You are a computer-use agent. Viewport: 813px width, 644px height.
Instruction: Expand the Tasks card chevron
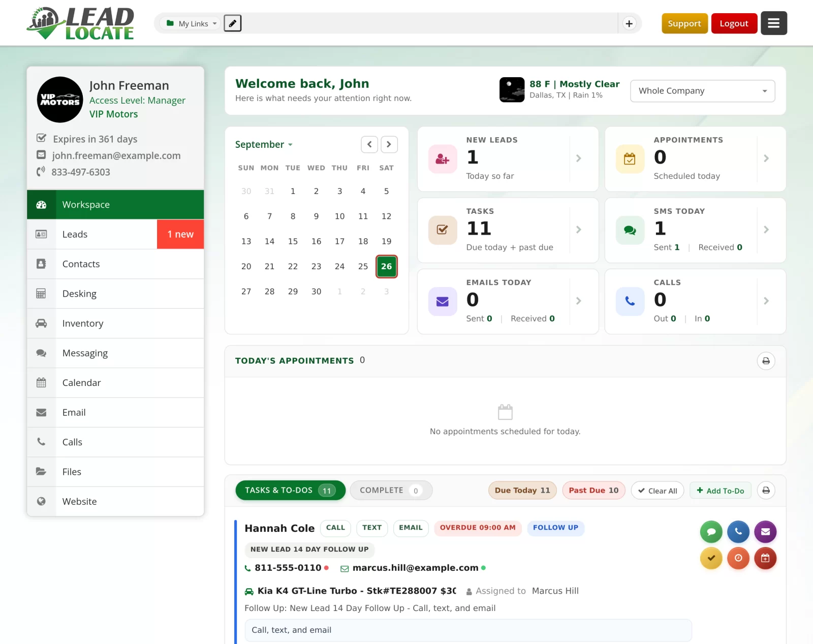point(578,230)
